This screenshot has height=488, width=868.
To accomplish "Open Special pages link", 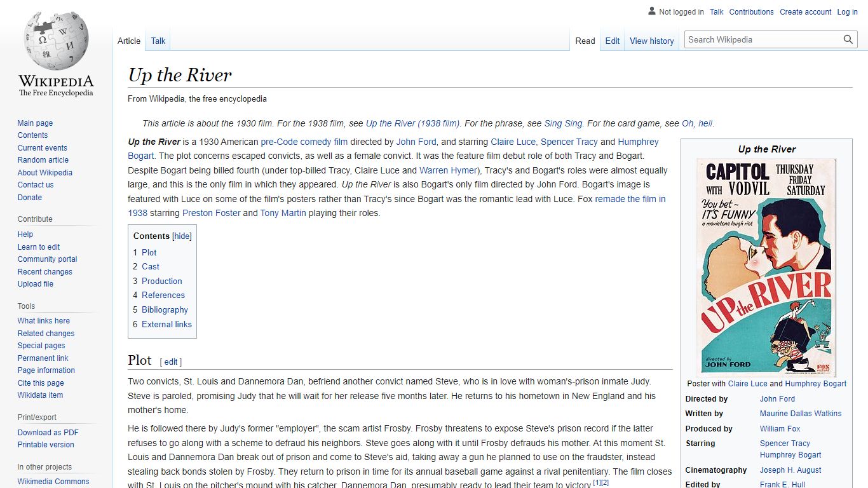I will click(x=41, y=346).
